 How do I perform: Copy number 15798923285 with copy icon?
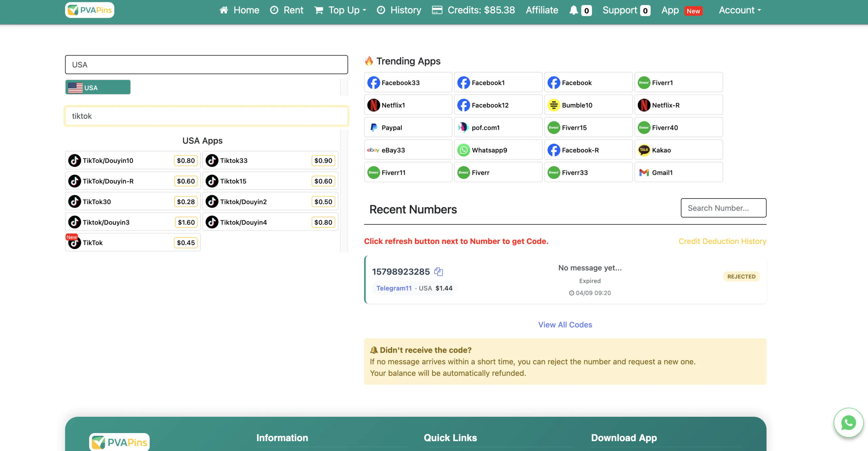tap(438, 271)
